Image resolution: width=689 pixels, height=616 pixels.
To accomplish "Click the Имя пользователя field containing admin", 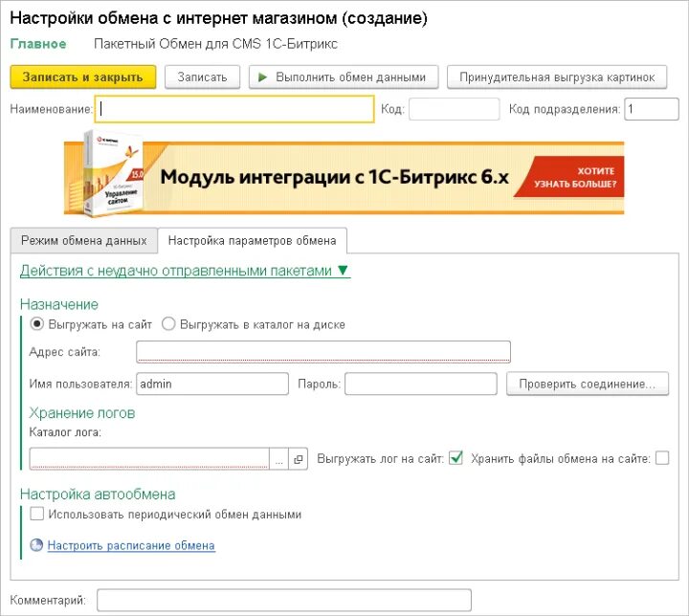I will pyautogui.click(x=212, y=384).
